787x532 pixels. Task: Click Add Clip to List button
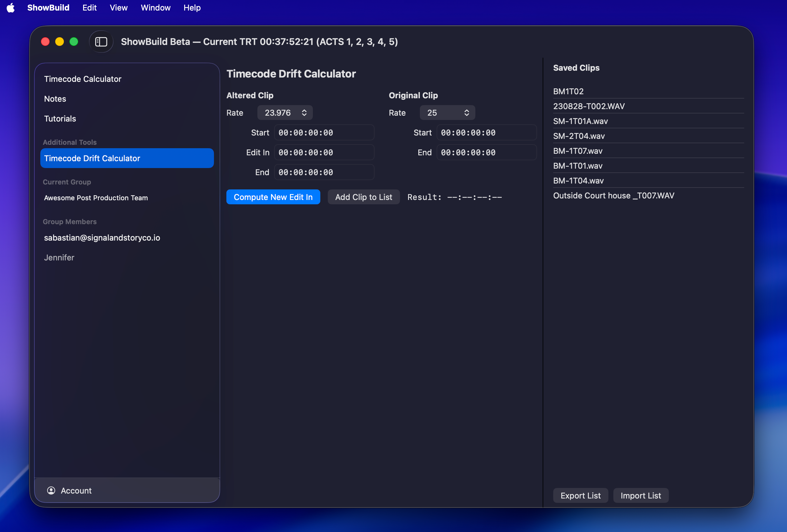[x=363, y=197]
